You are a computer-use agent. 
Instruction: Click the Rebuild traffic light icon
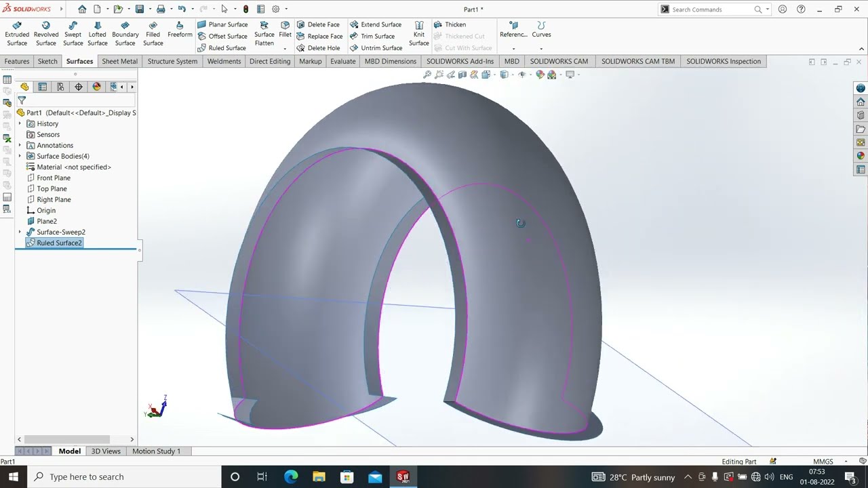tap(245, 9)
